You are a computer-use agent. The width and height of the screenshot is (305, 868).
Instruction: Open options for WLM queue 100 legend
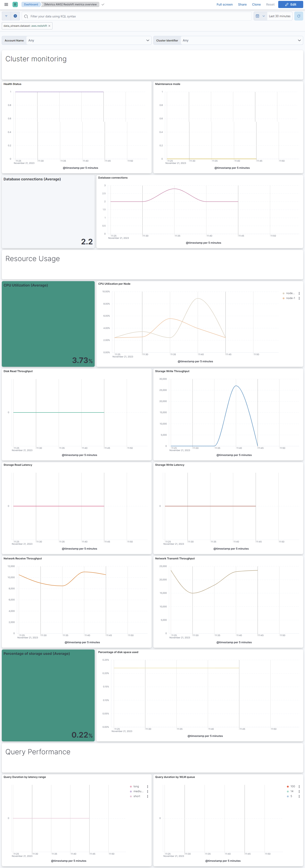pos(299,786)
